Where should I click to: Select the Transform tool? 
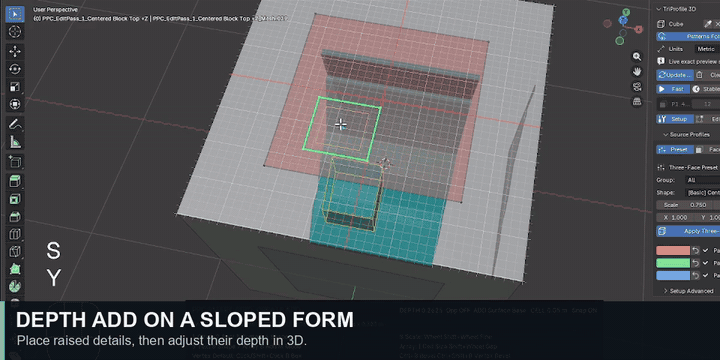pyautogui.click(x=15, y=104)
